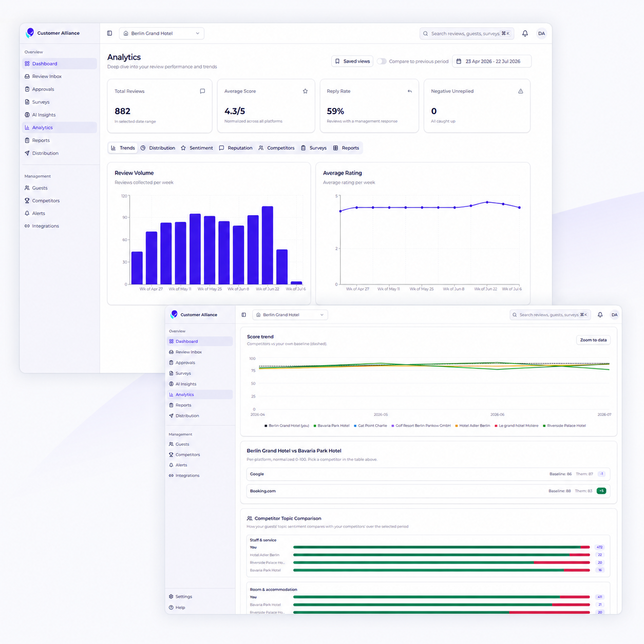Click the Average Score star icon
644x644 pixels.
[x=305, y=91]
